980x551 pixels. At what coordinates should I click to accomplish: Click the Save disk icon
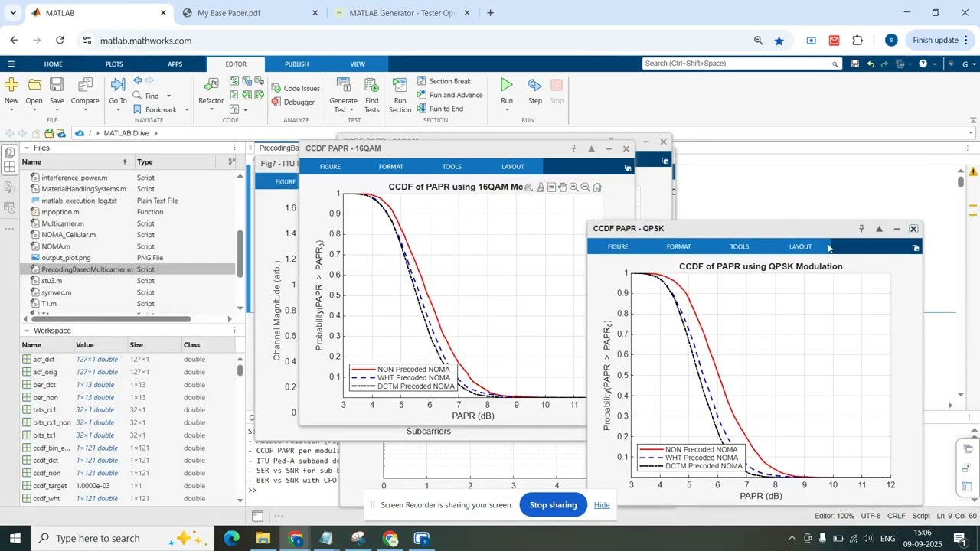(x=57, y=84)
